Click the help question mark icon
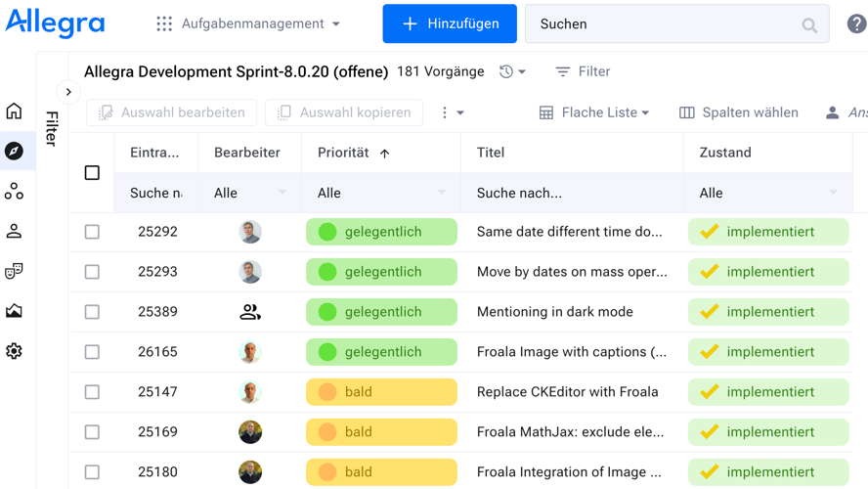868x489 pixels. pos(856,23)
